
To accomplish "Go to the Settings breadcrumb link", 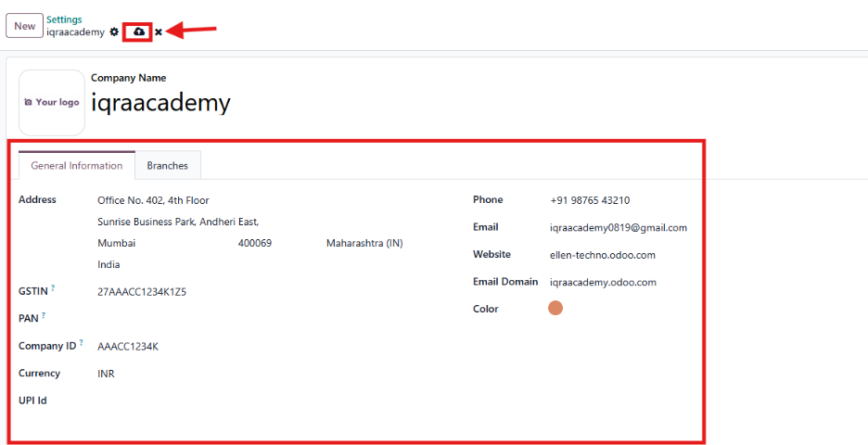I will click(x=64, y=19).
